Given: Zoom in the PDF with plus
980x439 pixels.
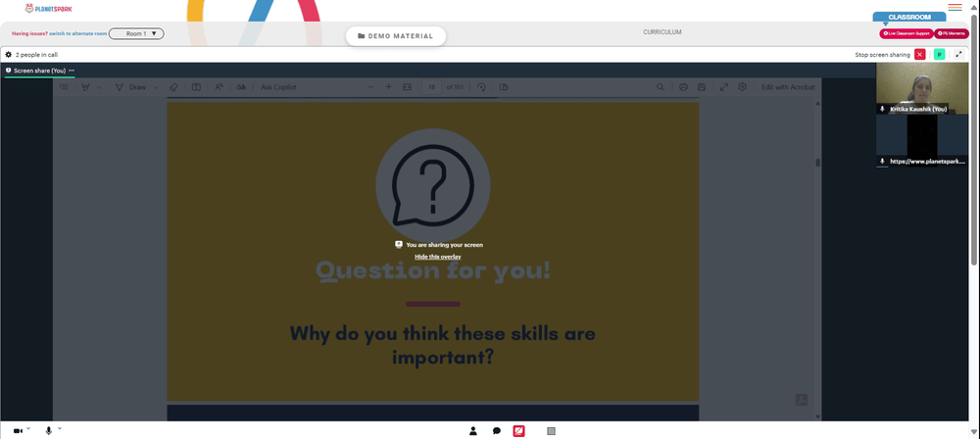Looking at the screenshot, I should pyautogui.click(x=388, y=87).
